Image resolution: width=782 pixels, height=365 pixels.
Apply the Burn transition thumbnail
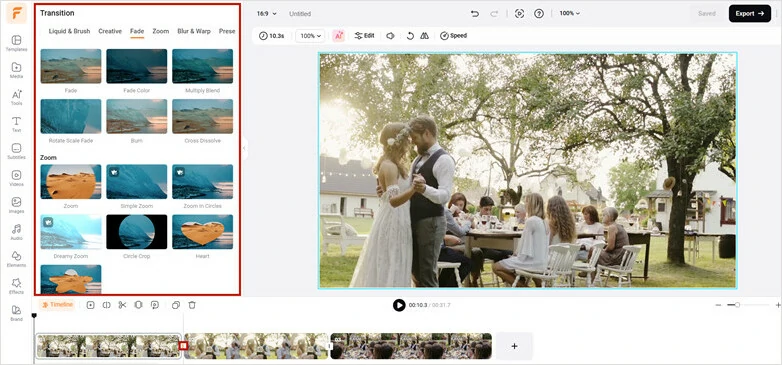tap(137, 116)
